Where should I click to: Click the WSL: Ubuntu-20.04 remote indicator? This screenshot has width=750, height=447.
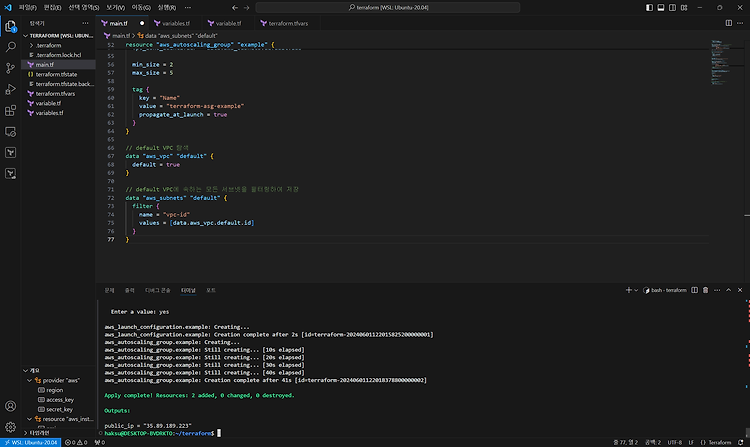pos(30,441)
